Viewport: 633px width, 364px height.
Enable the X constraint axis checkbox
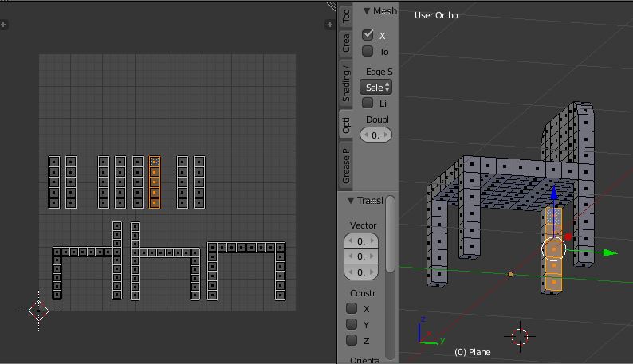tap(352, 308)
